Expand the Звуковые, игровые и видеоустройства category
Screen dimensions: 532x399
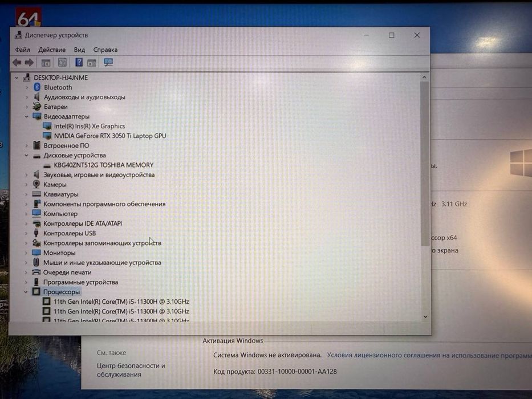point(26,175)
